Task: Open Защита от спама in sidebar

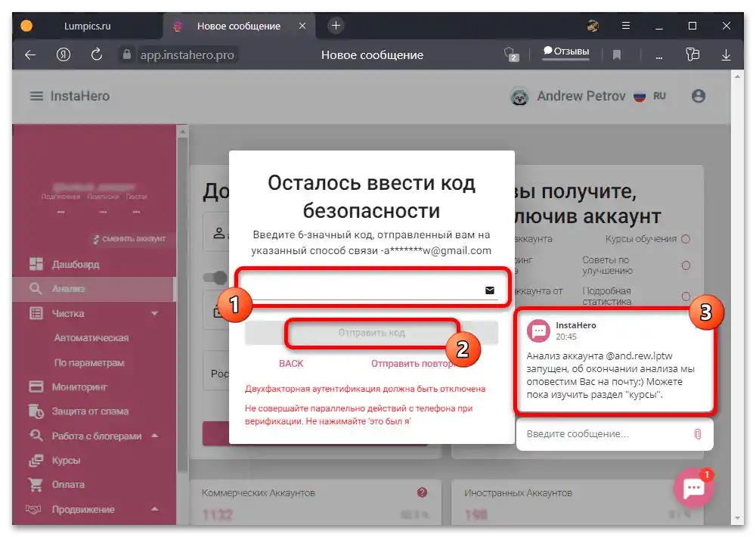Action: pos(90,411)
